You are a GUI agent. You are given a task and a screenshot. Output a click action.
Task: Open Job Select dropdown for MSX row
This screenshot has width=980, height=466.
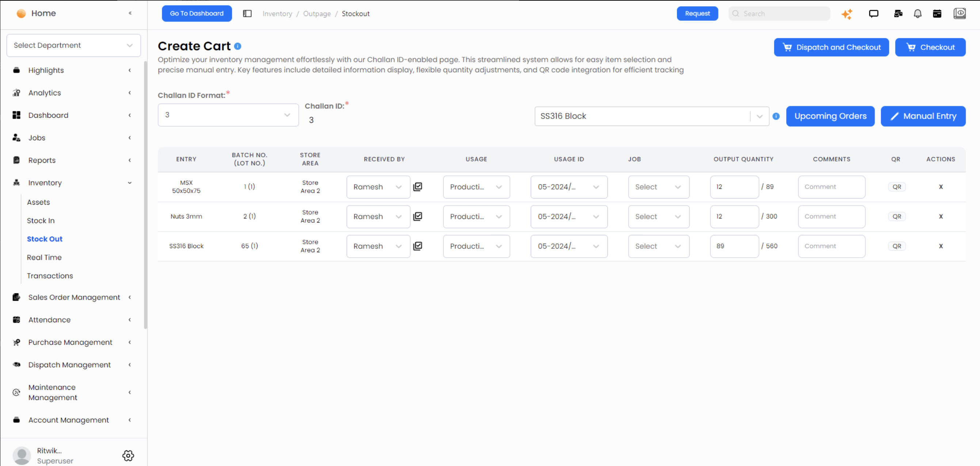[x=658, y=187]
